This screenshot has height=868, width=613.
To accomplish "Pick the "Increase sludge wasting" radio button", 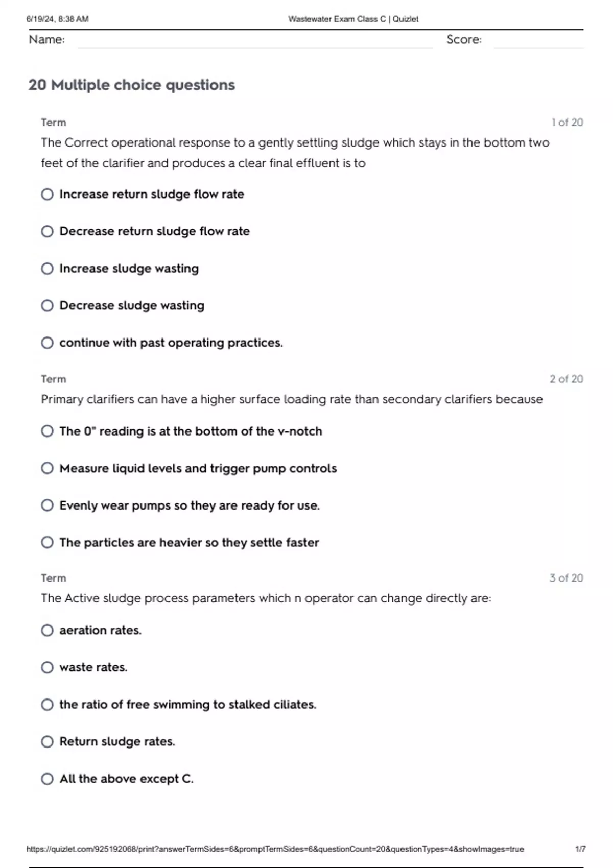I will click(x=48, y=269).
